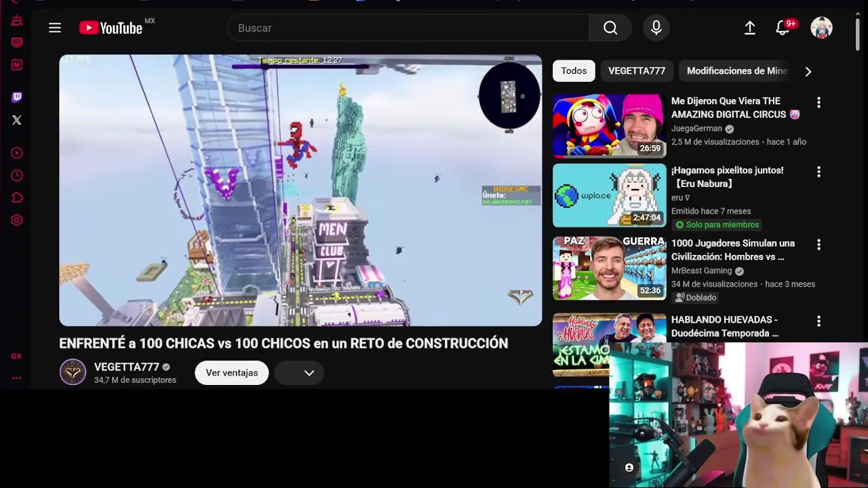Click the magnifying glass search button
Viewport: 868px width, 488px height.
[x=610, y=28]
